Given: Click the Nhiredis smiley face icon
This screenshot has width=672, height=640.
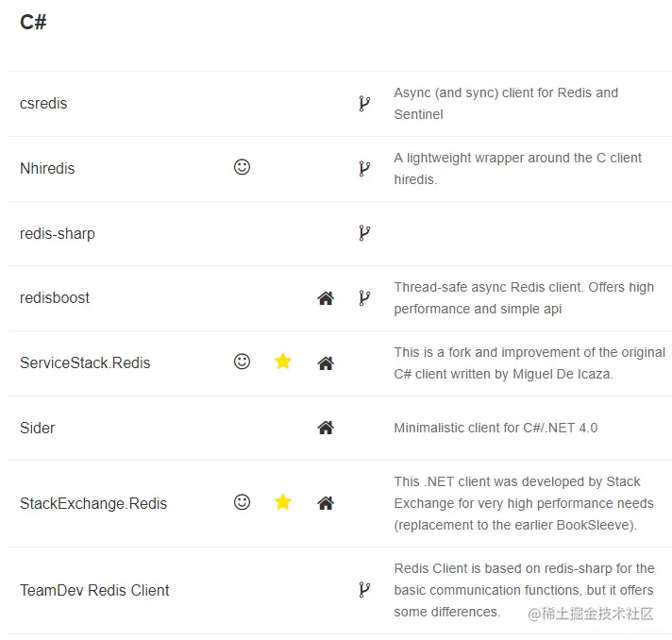Looking at the screenshot, I should (x=243, y=167).
